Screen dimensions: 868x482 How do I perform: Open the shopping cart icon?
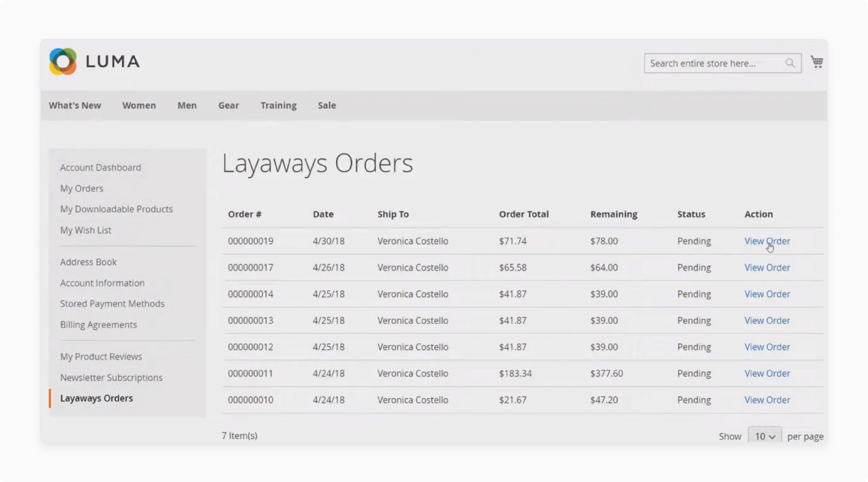(x=817, y=62)
